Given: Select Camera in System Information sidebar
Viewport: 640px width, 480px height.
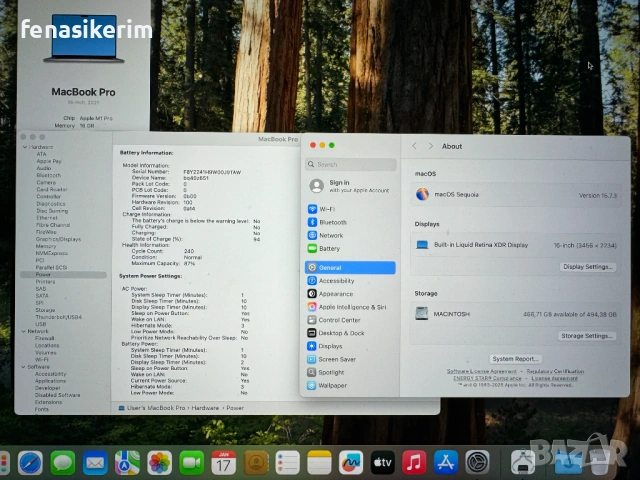Looking at the screenshot, I should pos(46,182).
